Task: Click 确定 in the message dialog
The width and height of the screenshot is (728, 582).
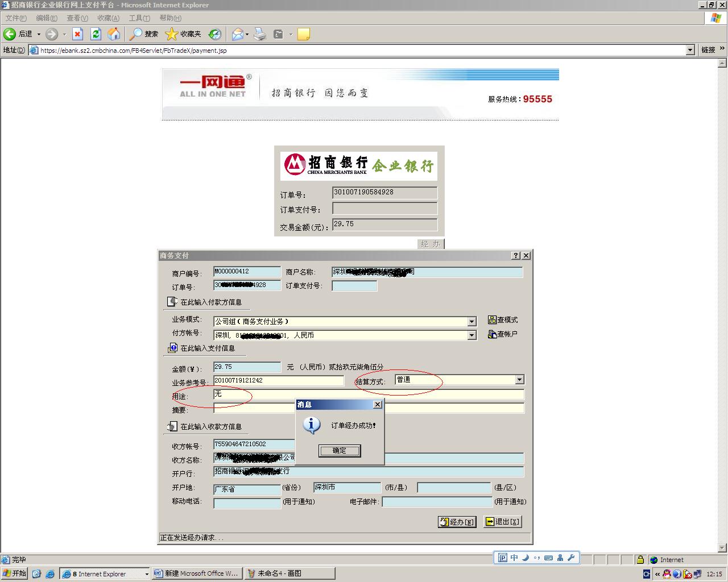Action: [340, 451]
